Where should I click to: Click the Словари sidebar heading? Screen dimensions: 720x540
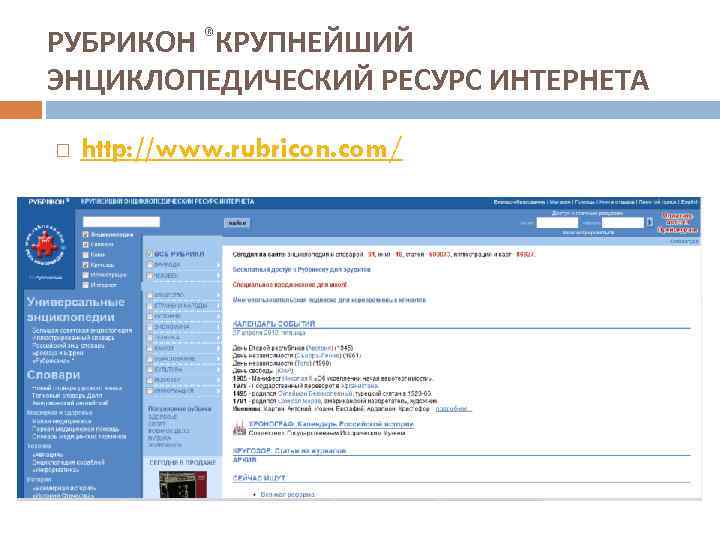(x=53, y=375)
